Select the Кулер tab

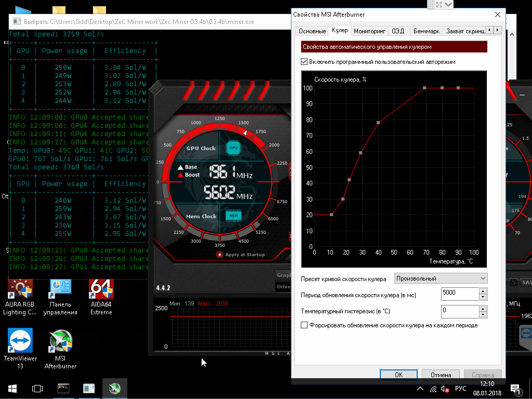coord(340,30)
